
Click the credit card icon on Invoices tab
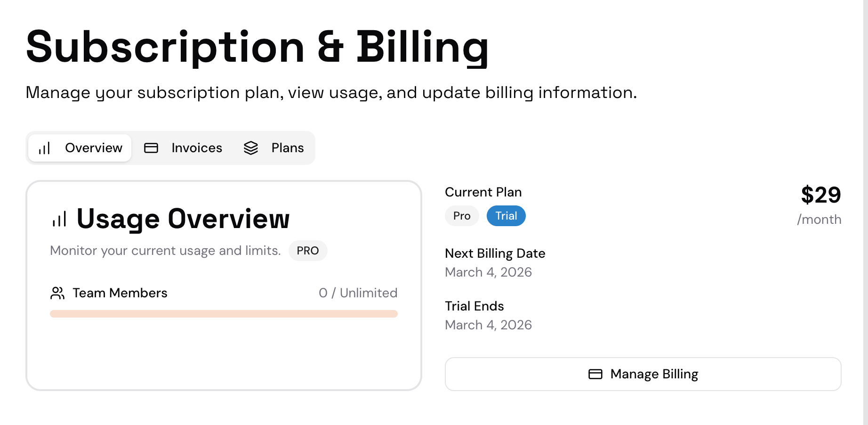pyautogui.click(x=151, y=148)
